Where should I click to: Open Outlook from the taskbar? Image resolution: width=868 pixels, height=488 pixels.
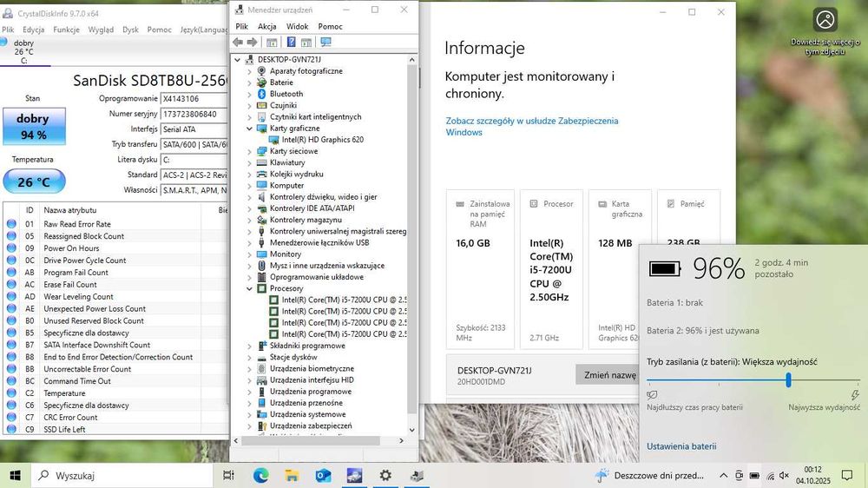pos(323,475)
